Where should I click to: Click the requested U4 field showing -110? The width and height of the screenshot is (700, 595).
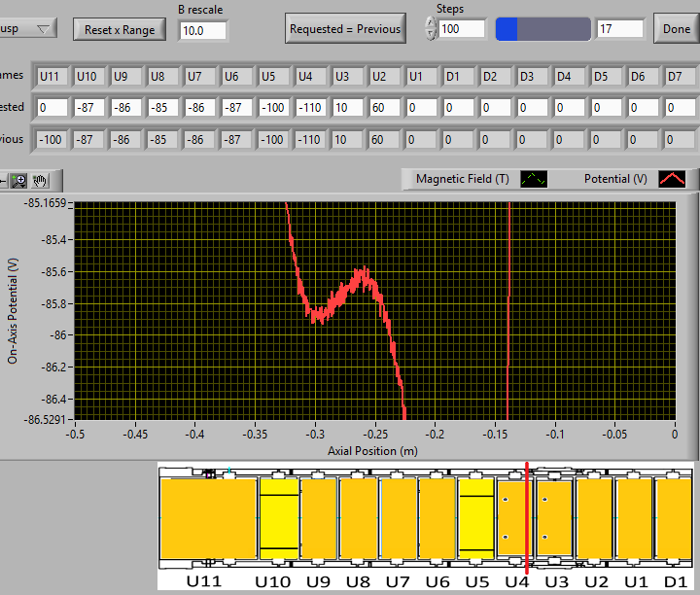[311, 108]
